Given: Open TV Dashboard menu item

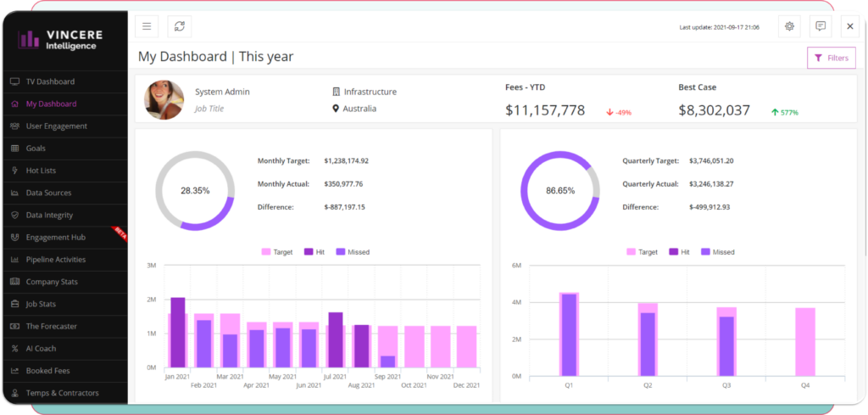Looking at the screenshot, I should coord(50,81).
